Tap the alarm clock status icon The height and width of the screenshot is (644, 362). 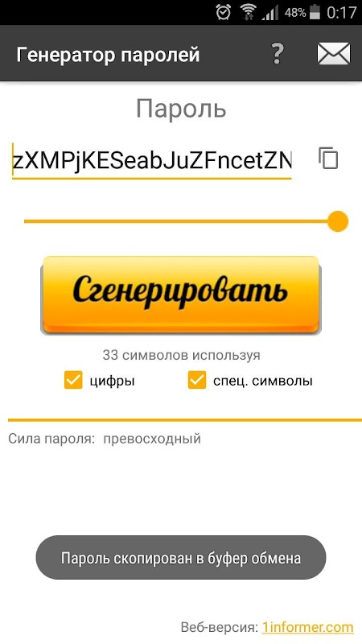coord(224,12)
